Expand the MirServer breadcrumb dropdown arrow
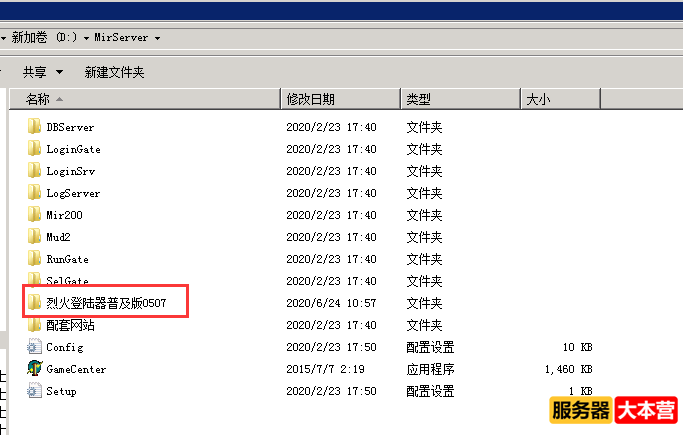This screenshot has width=683, height=435. pos(157,38)
